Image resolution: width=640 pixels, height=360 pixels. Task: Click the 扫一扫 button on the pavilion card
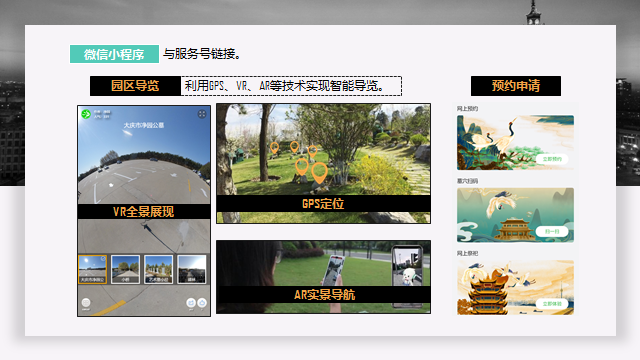click(552, 231)
